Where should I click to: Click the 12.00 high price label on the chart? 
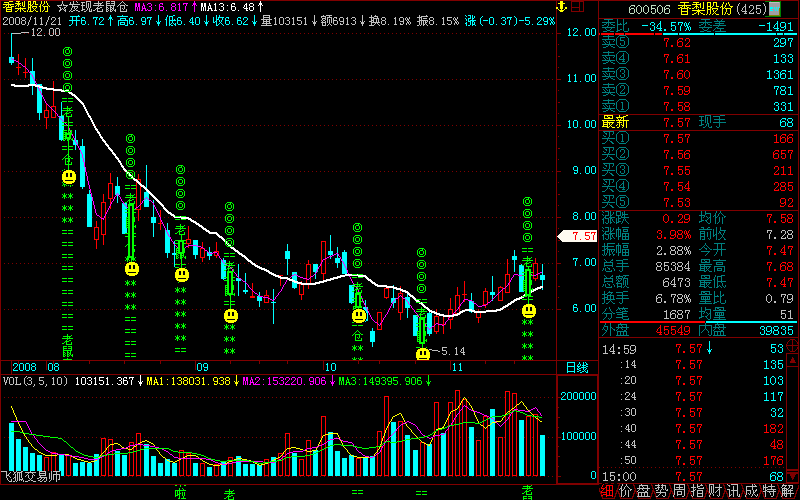click(x=45, y=32)
